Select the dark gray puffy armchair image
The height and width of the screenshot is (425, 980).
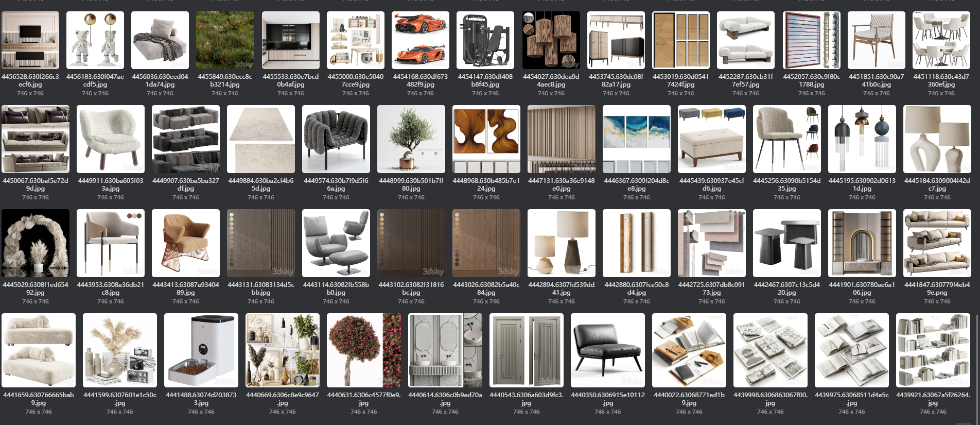[336, 139]
